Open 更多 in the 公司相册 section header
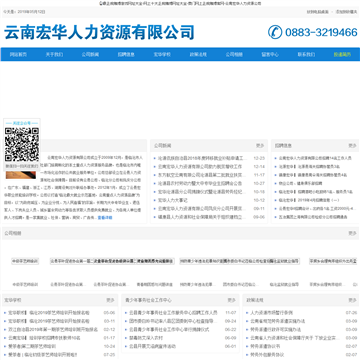The image size is (360, 360). tap(353, 233)
